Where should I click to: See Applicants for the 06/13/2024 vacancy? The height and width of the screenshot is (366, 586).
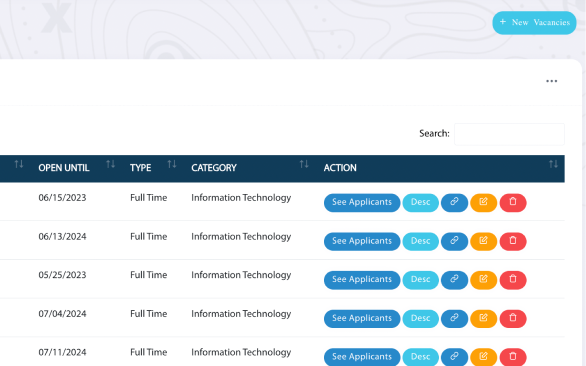coord(362,241)
